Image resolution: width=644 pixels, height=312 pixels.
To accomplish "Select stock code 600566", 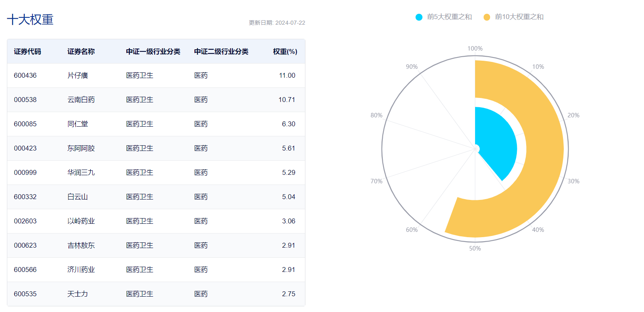I will coord(25,270).
